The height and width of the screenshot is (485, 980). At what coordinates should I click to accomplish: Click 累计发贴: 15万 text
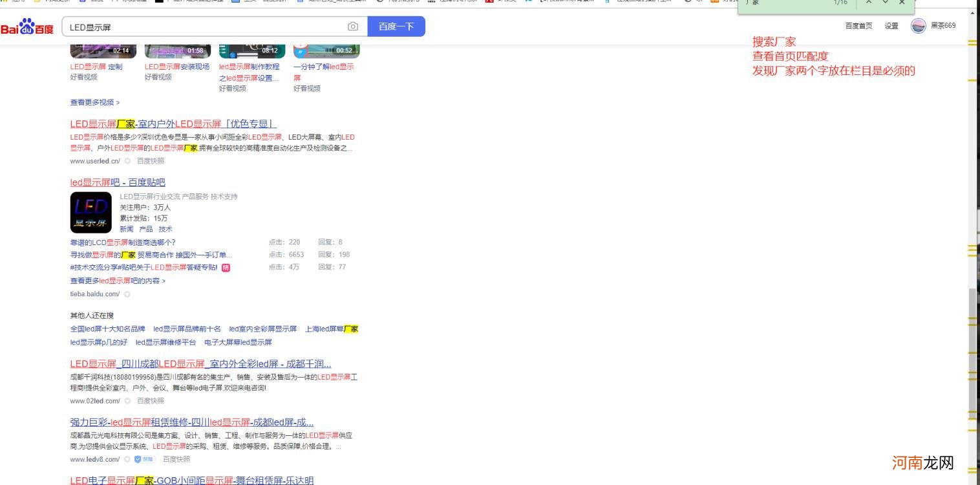144,219
